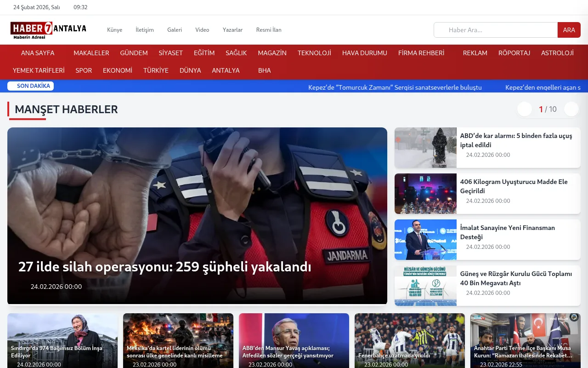
Task: Go to the Galeri section
Action: pos(174,29)
